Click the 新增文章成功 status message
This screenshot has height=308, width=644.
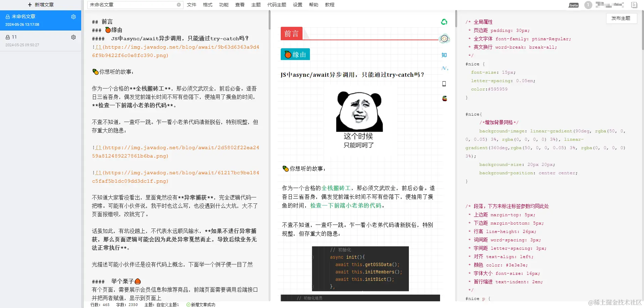tap(201, 305)
